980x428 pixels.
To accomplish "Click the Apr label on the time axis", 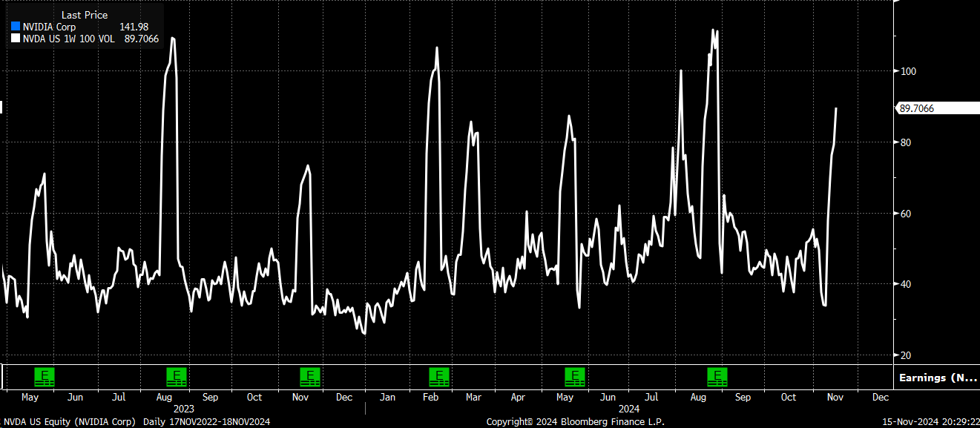I will (x=517, y=397).
